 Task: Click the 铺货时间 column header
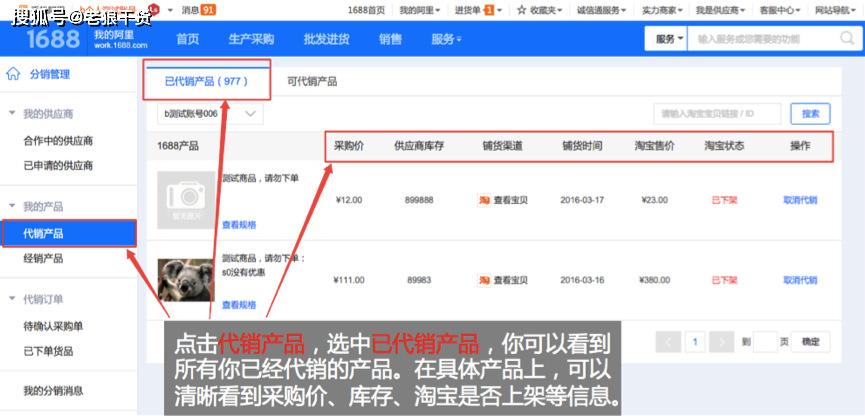coord(582,146)
